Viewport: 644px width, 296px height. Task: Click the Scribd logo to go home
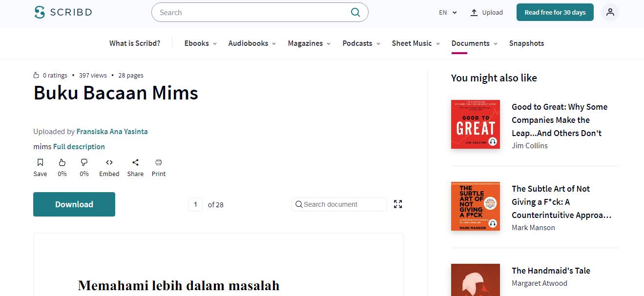pos(62,12)
